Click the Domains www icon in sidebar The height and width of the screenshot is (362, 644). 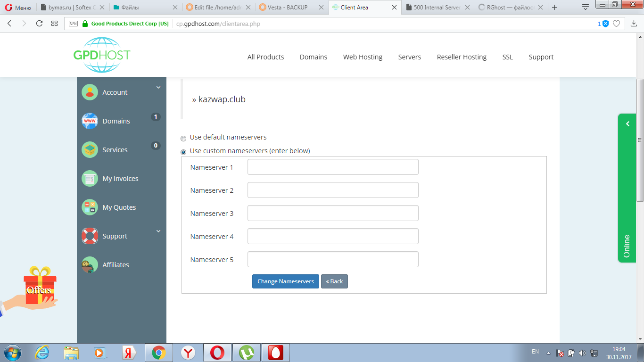pyautogui.click(x=90, y=121)
